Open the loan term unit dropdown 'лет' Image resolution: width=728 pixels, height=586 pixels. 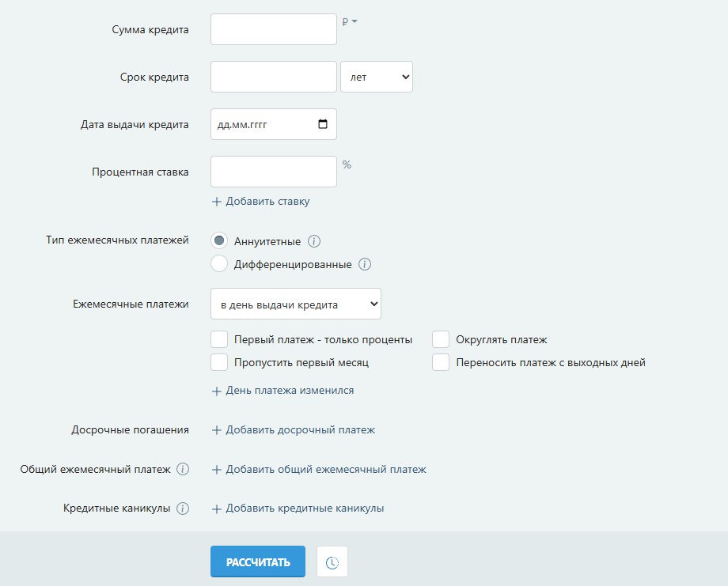tap(376, 77)
